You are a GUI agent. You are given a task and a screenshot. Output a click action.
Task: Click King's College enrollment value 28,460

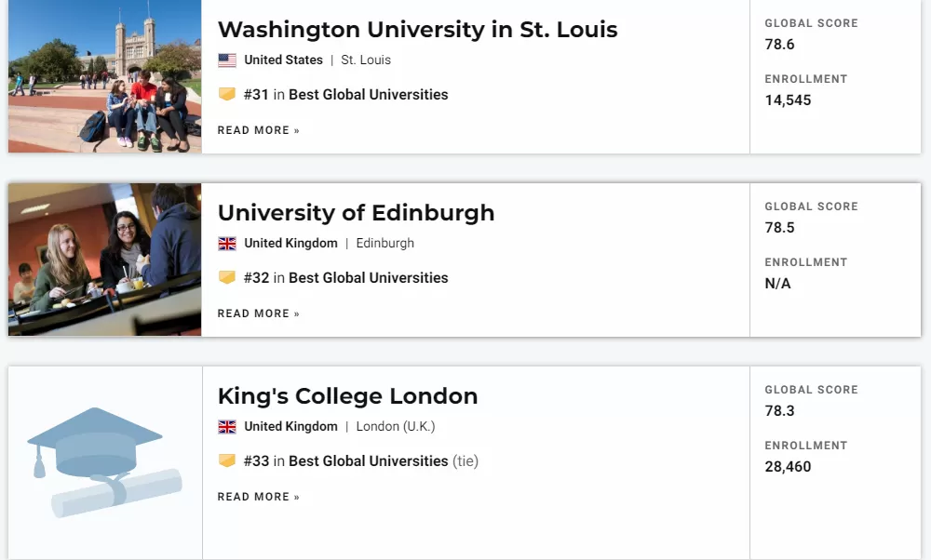click(x=788, y=467)
